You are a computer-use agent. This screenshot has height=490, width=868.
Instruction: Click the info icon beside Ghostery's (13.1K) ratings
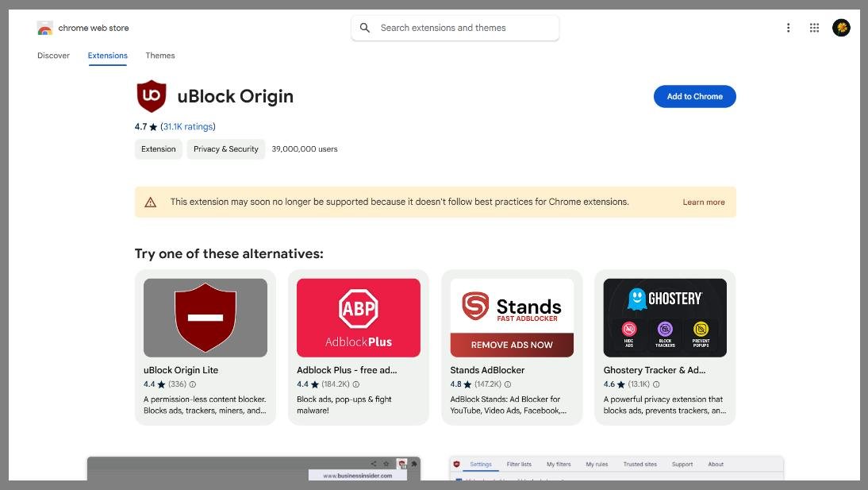point(656,384)
